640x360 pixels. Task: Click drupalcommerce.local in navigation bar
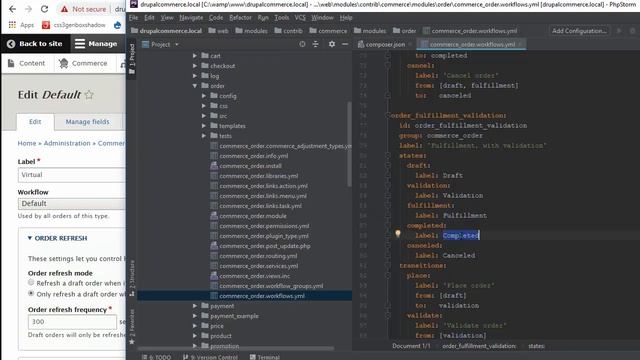(x=166, y=31)
